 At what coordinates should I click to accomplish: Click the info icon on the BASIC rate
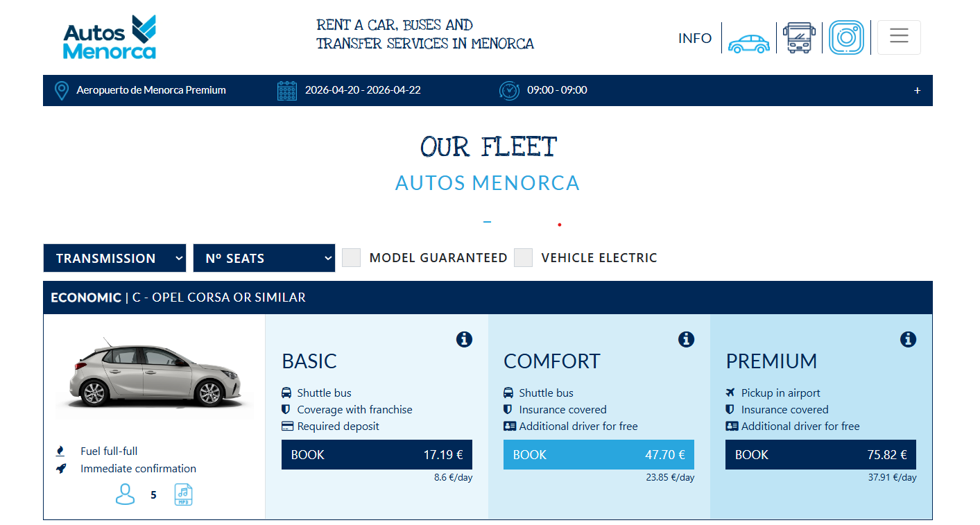pyautogui.click(x=464, y=340)
